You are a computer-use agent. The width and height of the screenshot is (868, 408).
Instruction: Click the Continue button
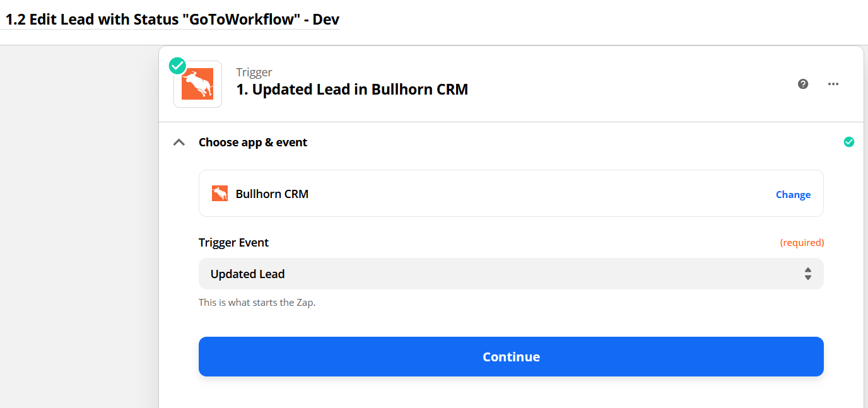point(511,356)
